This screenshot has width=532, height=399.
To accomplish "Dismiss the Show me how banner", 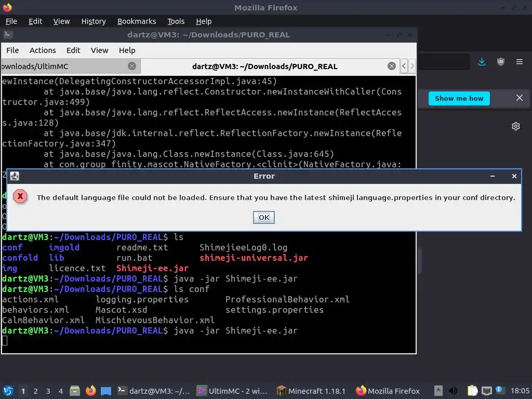I will click(x=519, y=98).
